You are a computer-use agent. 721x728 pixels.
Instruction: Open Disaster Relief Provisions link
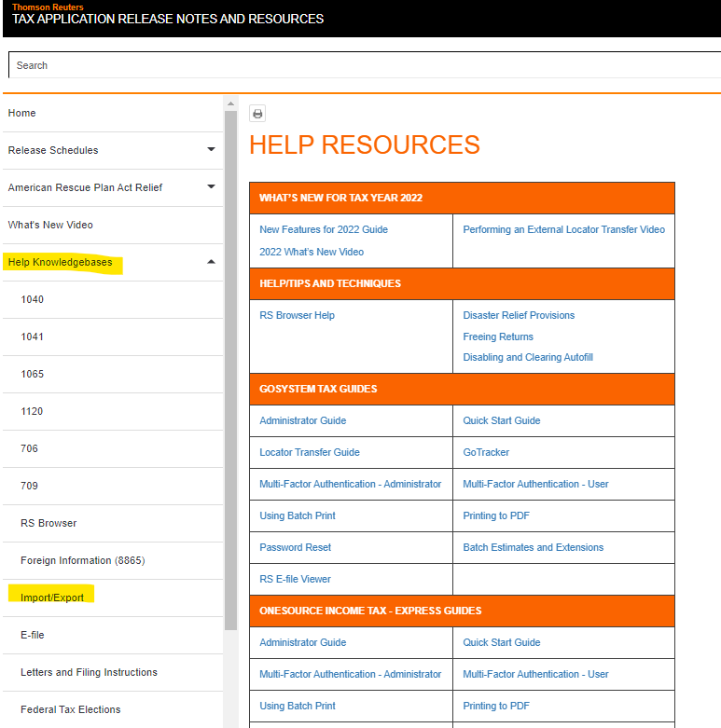point(519,315)
